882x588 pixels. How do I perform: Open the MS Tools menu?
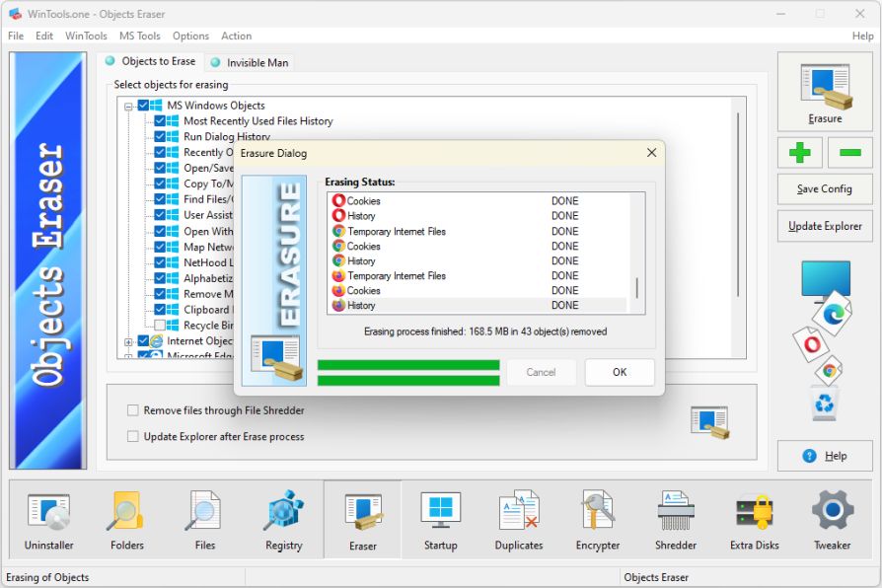coord(139,37)
